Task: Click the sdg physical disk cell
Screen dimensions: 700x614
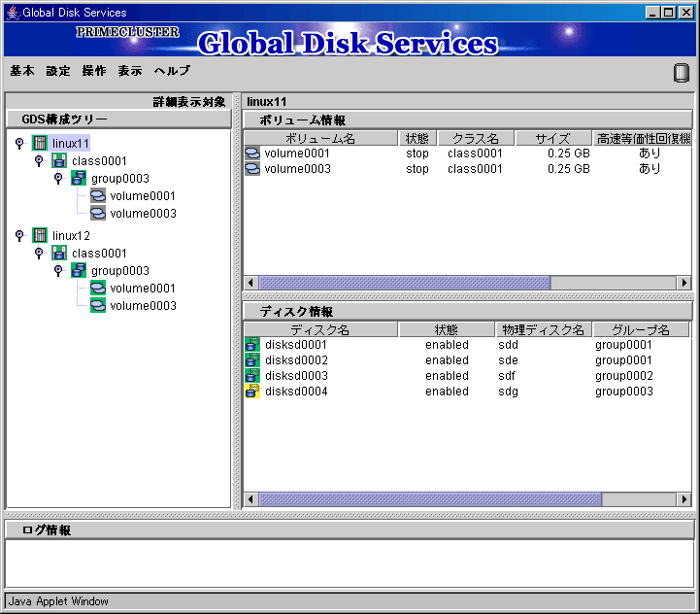Action: 508,392
